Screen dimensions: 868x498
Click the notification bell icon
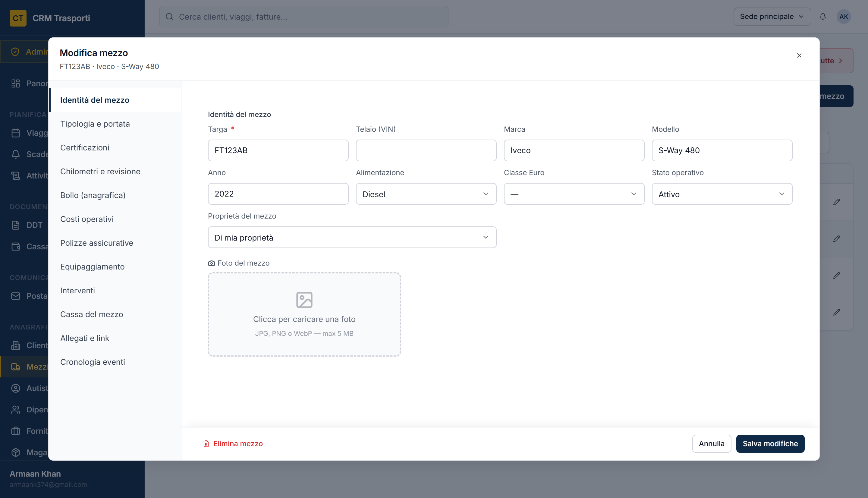[x=822, y=16]
